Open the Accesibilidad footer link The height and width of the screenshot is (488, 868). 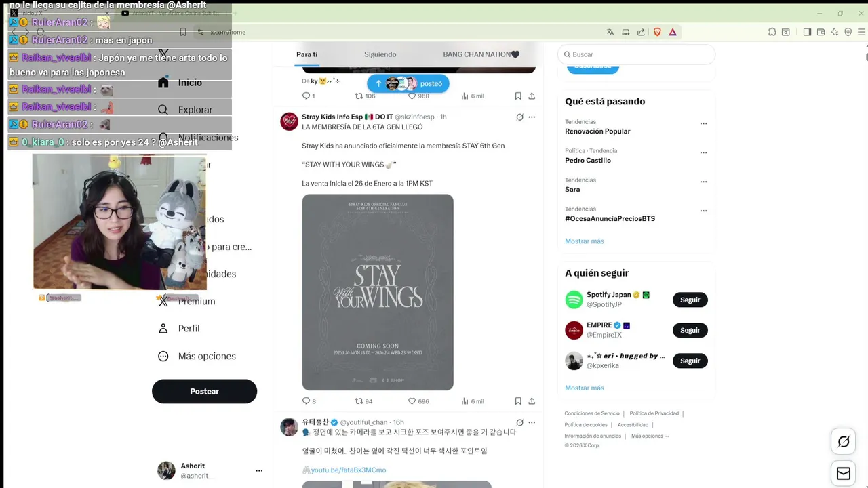[633, 425]
